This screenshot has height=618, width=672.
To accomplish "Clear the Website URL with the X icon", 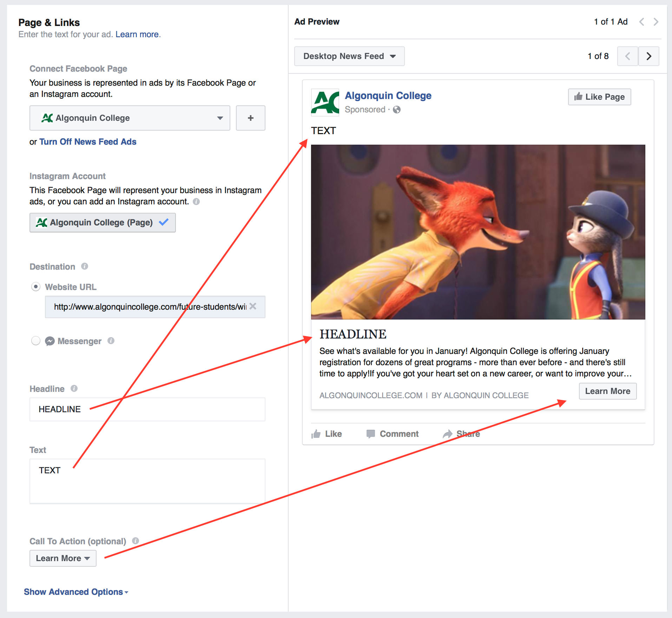I will (x=253, y=306).
